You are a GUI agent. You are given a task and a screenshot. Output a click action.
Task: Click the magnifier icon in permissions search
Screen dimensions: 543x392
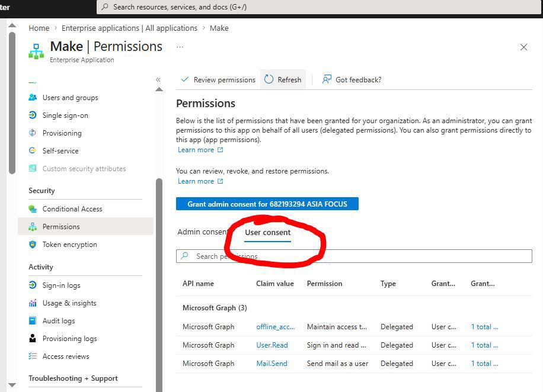click(184, 256)
